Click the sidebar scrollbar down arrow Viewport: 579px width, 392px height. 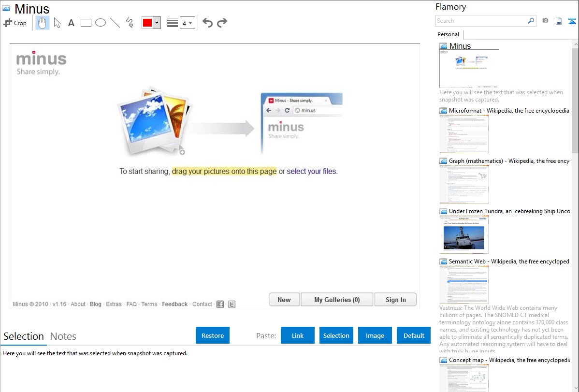pos(575,388)
